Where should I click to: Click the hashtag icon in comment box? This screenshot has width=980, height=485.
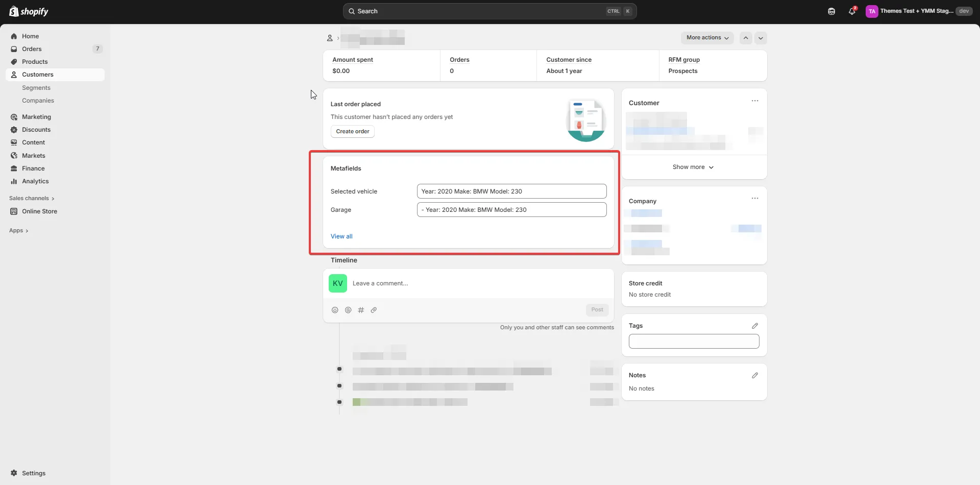[361, 310]
